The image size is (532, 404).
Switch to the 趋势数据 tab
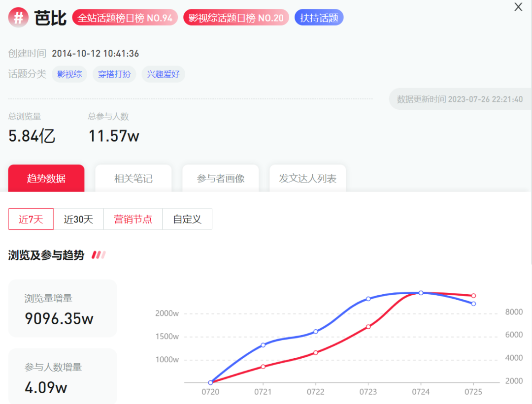46,178
